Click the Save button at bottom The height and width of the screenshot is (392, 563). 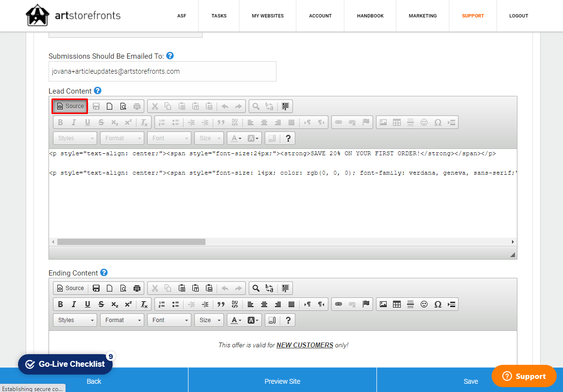point(470,381)
